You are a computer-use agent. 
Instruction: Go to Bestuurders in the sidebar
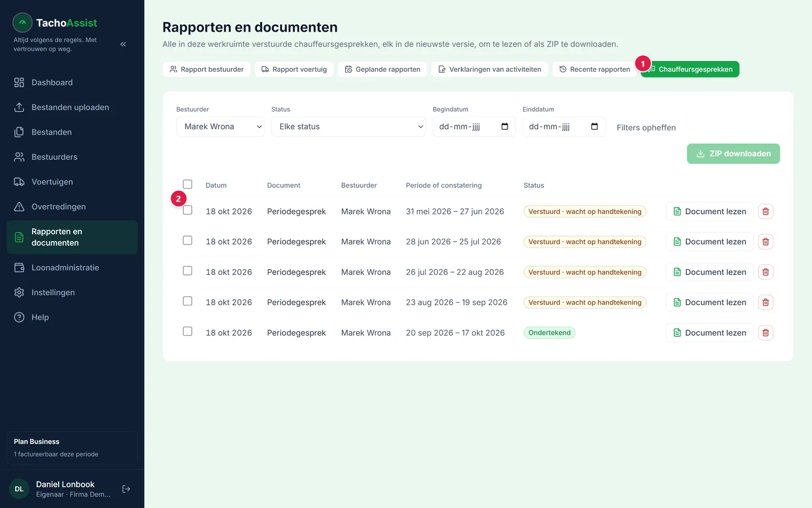72,157
